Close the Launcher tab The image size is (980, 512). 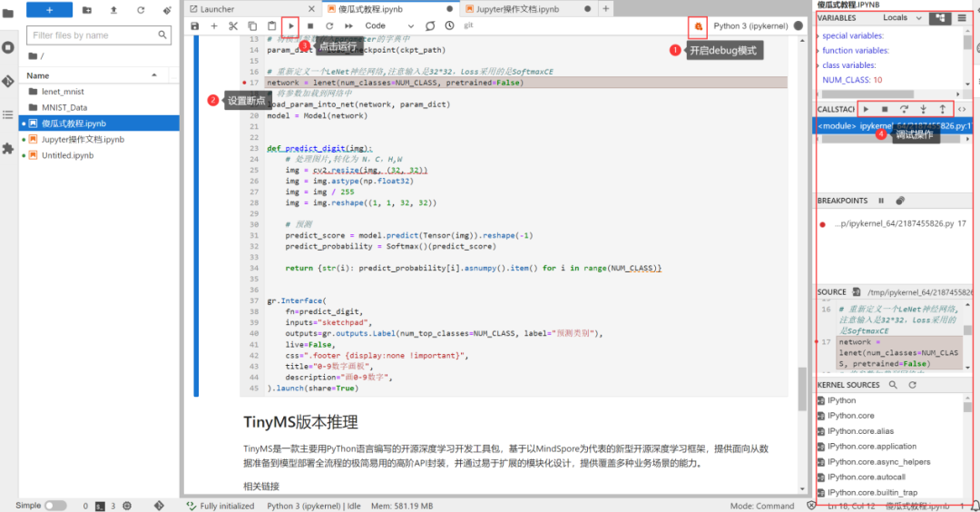click(311, 9)
